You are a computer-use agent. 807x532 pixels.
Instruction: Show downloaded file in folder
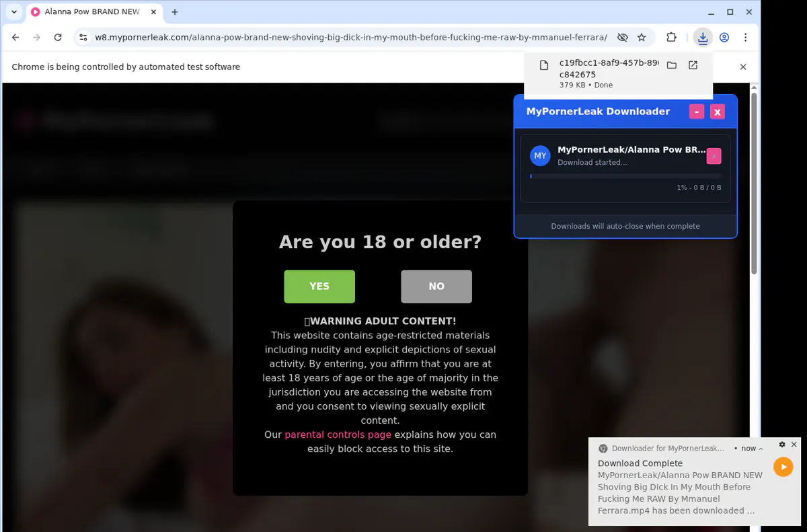671,65
